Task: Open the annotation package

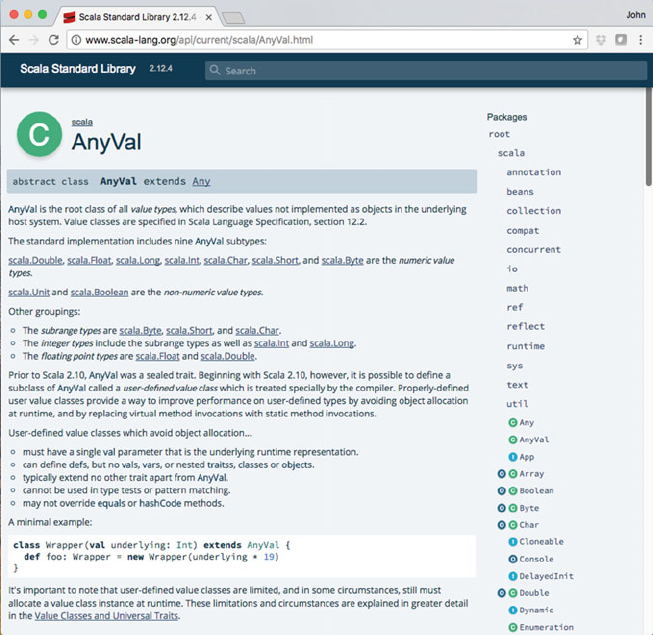Action: click(533, 172)
